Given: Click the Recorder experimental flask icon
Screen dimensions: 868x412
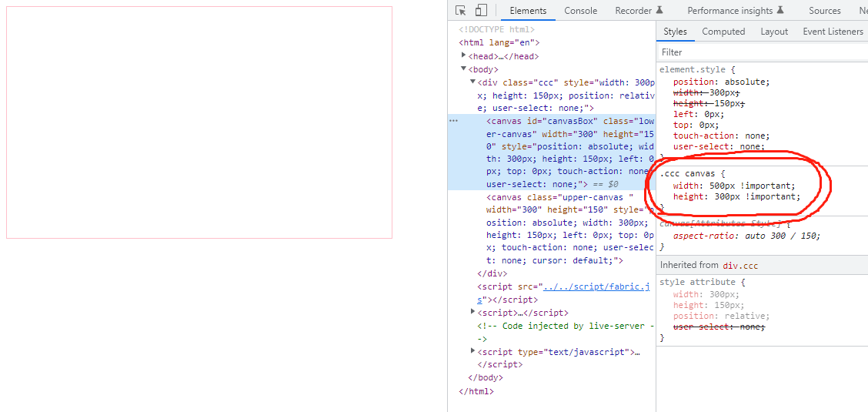Looking at the screenshot, I should pos(659,11).
